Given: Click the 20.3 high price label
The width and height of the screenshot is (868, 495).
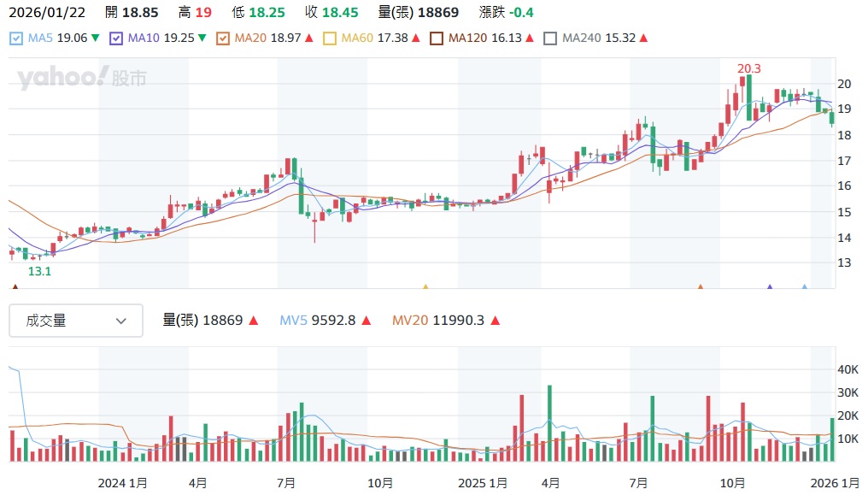Looking at the screenshot, I should tap(748, 68).
